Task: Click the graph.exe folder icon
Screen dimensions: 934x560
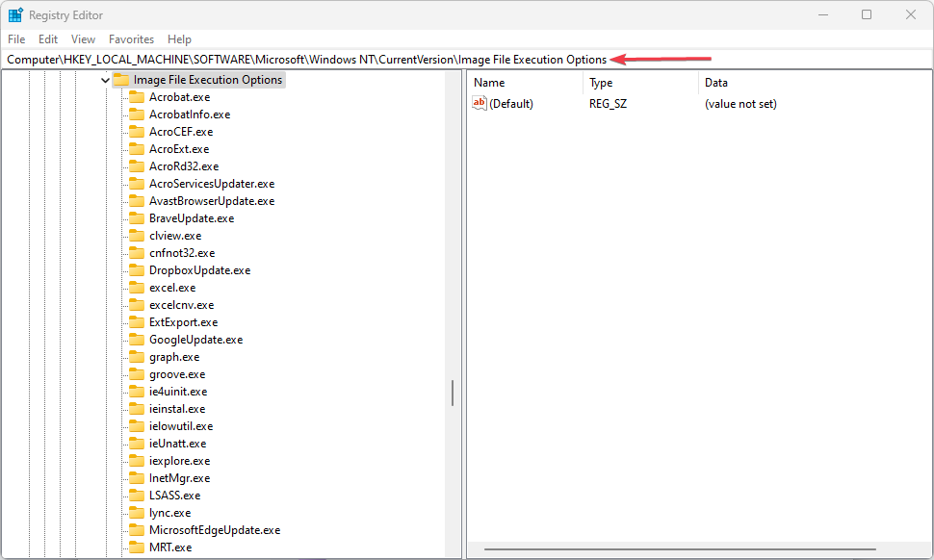Action: tap(137, 356)
